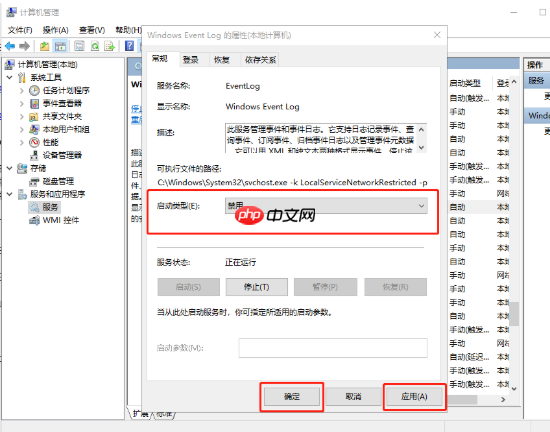Screen dimensions: 550x432
Task: Open the 文件(F) menu
Action: (x=20, y=30)
